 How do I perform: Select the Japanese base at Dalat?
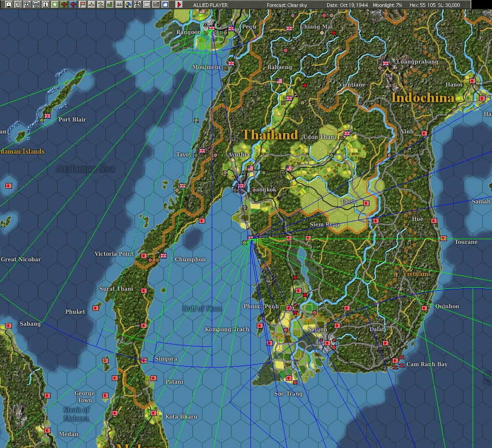[x=386, y=343]
